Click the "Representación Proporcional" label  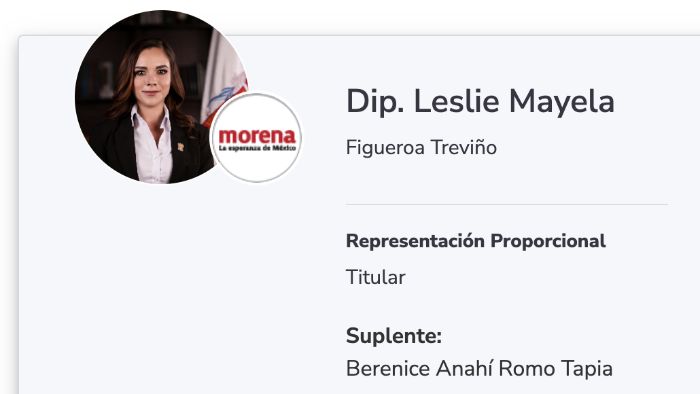[x=476, y=241]
